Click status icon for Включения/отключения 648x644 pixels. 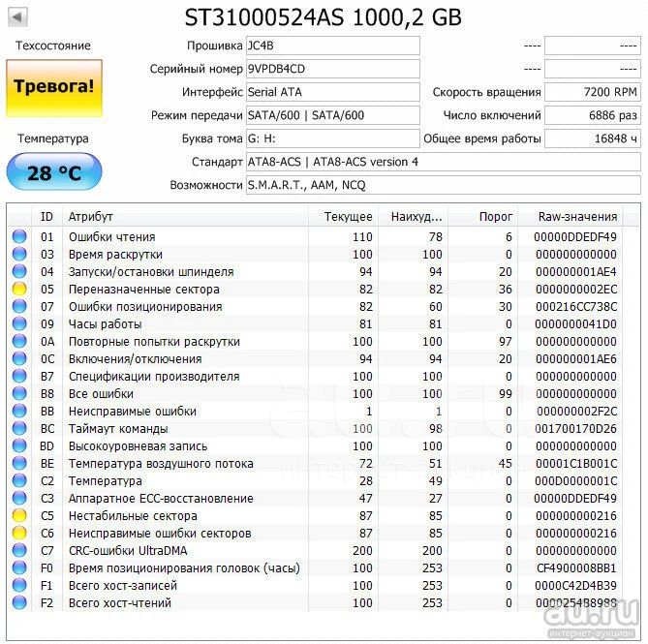(x=19, y=358)
